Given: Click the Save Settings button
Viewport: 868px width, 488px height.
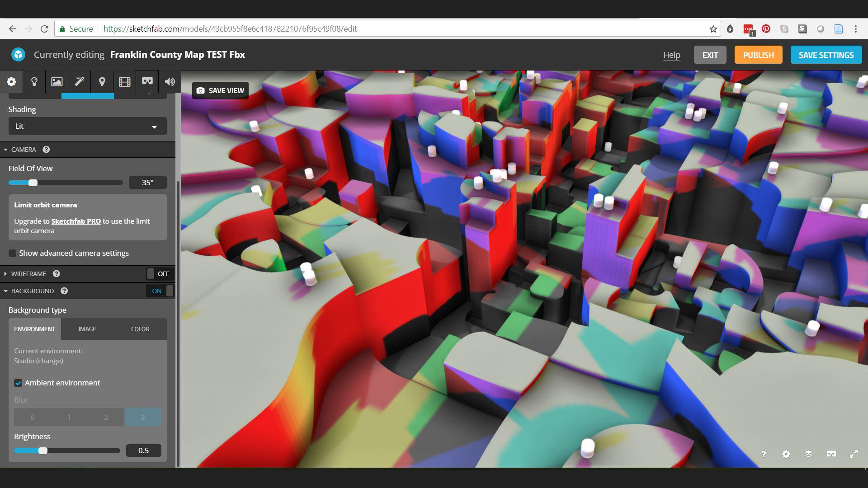Looking at the screenshot, I should pyautogui.click(x=826, y=55).
